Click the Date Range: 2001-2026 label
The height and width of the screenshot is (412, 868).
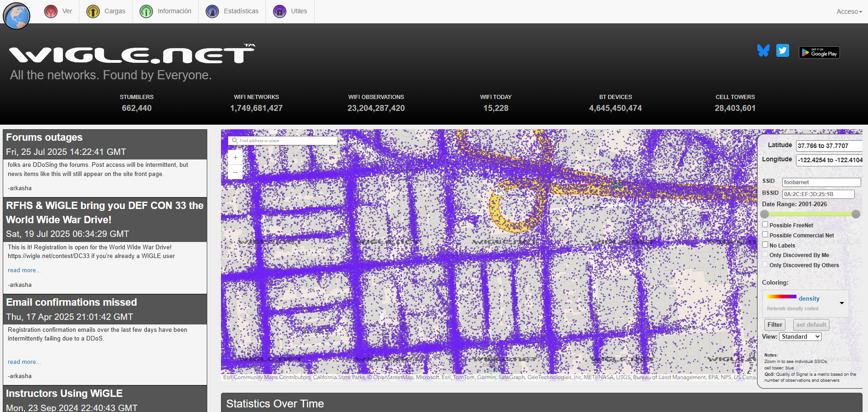(x=795, y=204)
